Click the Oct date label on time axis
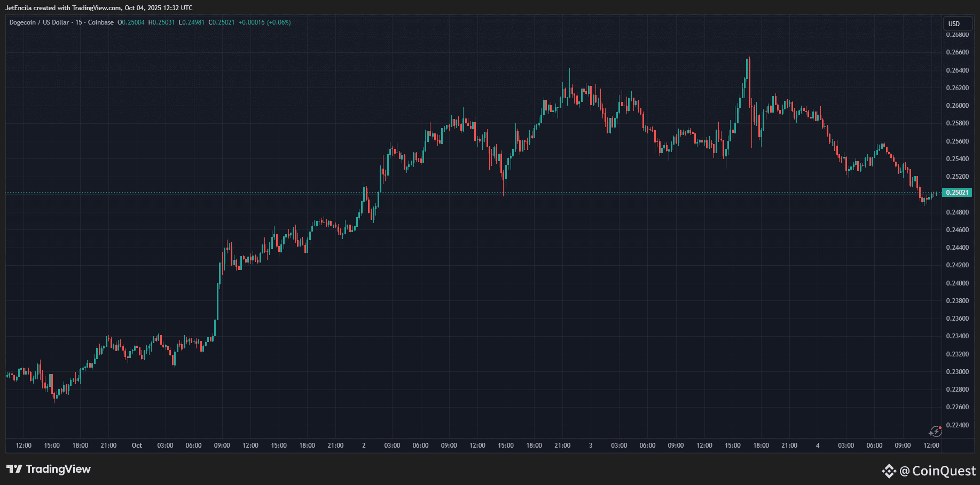The width and height of the screenshot is (980, 485). (x=137, y=446)
